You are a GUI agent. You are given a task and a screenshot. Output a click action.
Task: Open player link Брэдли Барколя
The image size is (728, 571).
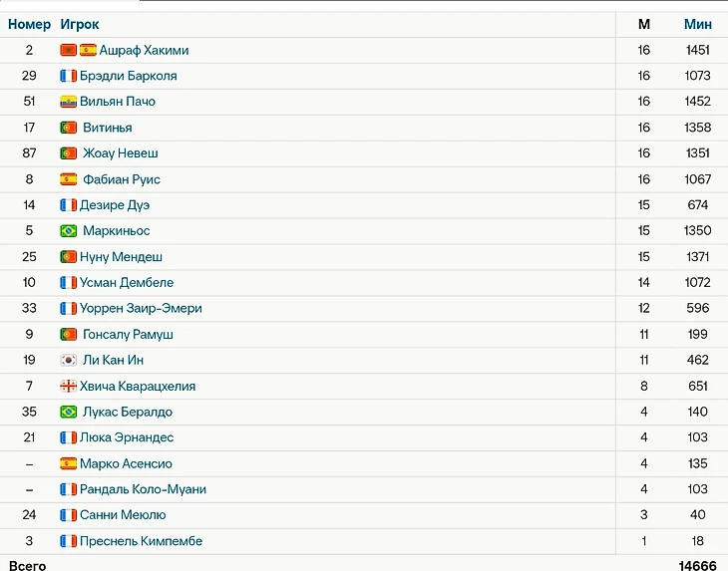[129, 76]
